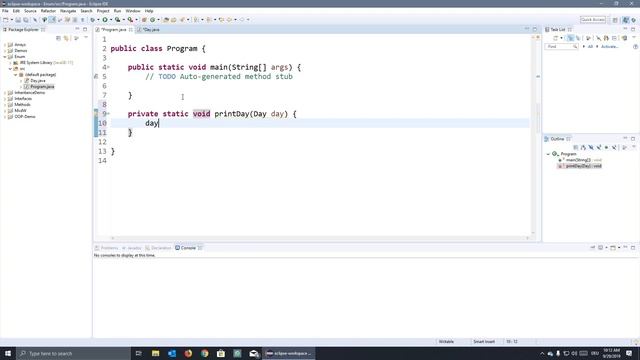Select the Java perspective icon

625,20
